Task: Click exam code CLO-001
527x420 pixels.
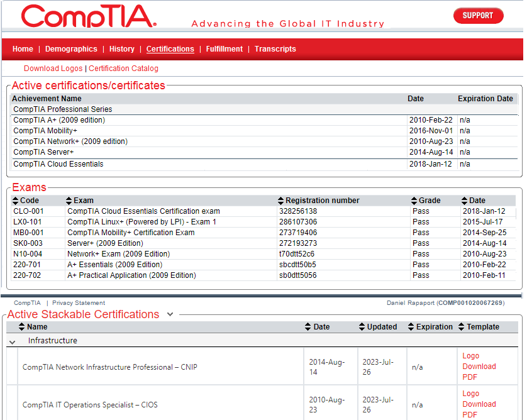Action: [x=28, y=211]
